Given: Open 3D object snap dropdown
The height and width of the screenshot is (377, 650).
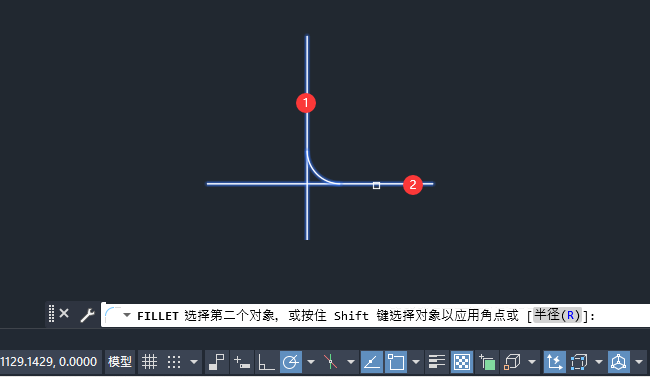Looking at the screenshot, I should coord(532,362).
